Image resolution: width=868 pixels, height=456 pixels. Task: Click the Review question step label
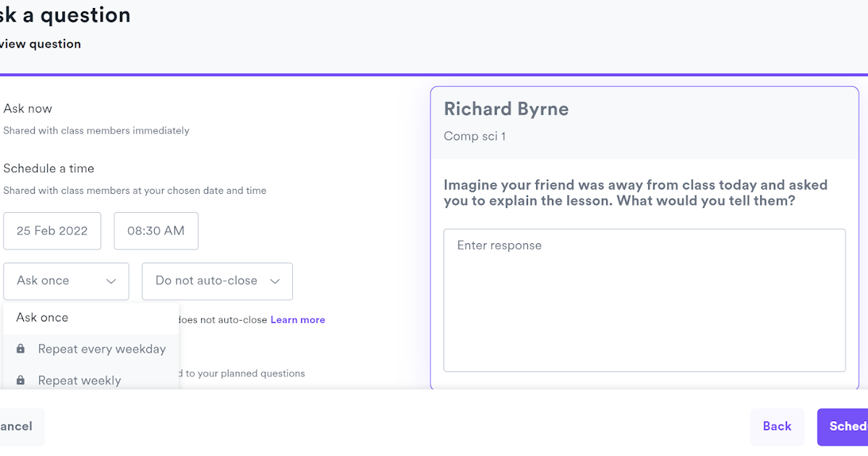(x=40, y=44)
